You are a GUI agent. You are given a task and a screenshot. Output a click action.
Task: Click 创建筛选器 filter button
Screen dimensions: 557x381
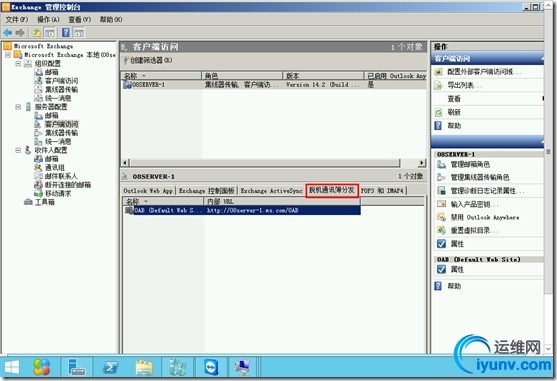point(147,60)
